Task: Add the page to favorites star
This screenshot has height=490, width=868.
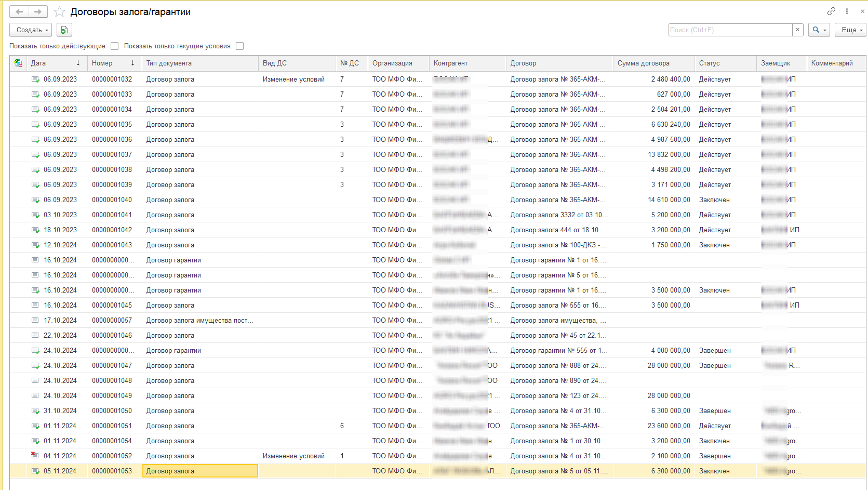Action: point(60,11)
